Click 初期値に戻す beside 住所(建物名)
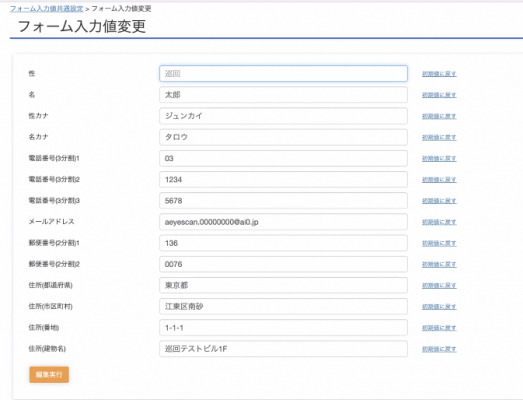Screen dimensions: 523x400 pos(439,349)
